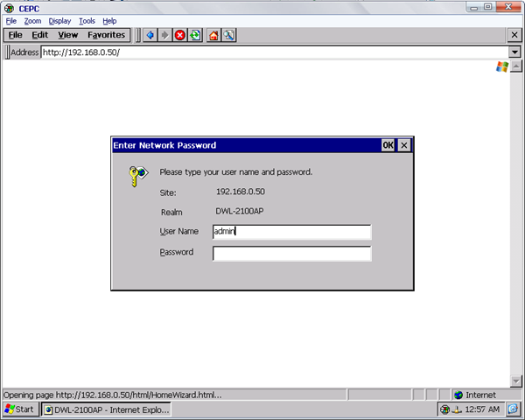Click the Back arrow in browser toolbar
Viewport: 525px width, 420px height.
pyautogui.click(x=150, y=35)
